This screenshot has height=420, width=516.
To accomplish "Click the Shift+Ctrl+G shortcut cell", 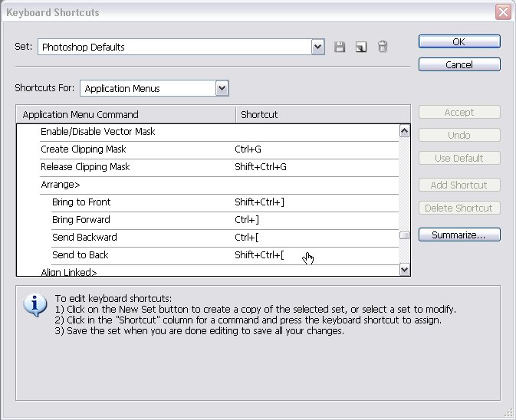I will 261,167.
